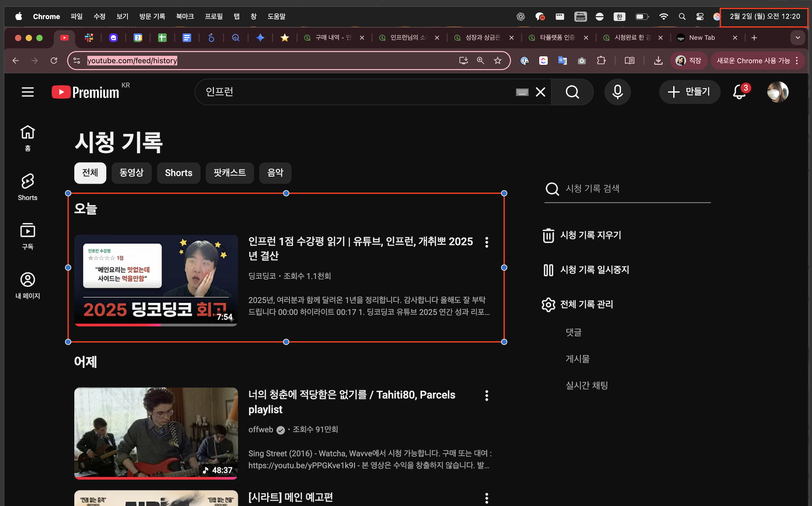Open the YouTube hamburger guide menu
The width and height of the screenshot is (812, 506).
tap(28, 92)
